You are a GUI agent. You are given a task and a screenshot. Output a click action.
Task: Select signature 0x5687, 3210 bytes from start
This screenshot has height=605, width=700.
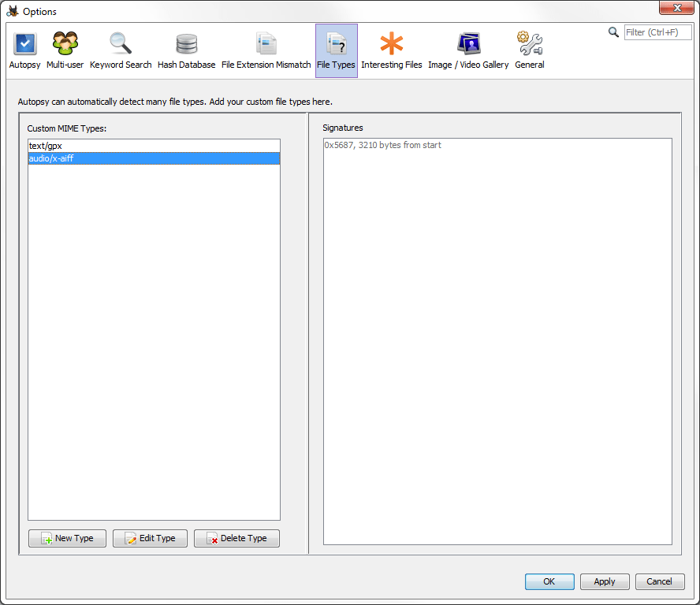coord(497,145)
